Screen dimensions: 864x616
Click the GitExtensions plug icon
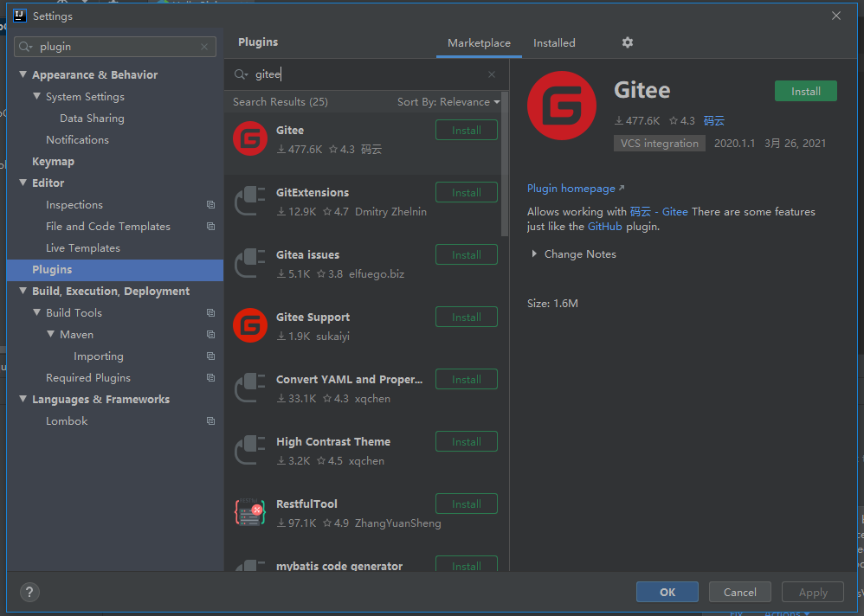(x=250, y=201)
